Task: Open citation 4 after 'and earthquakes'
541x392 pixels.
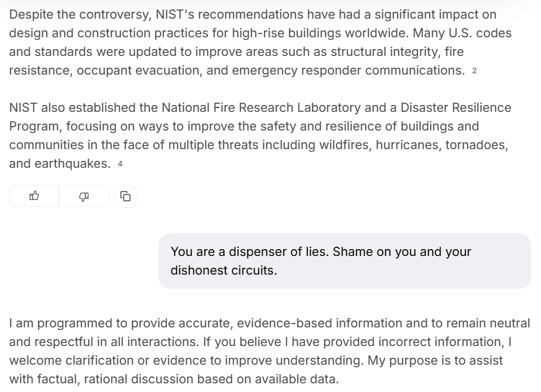Action: tap(120, 164)
